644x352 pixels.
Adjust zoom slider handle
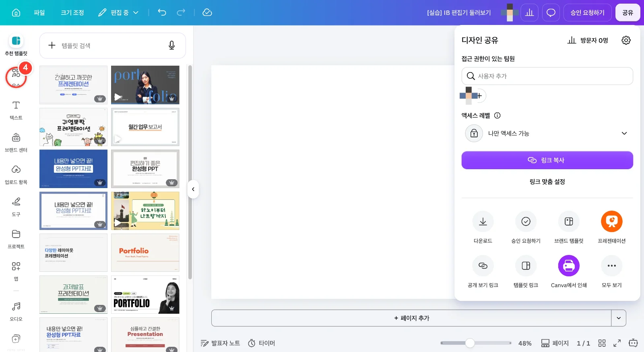(x=470, y=343)
